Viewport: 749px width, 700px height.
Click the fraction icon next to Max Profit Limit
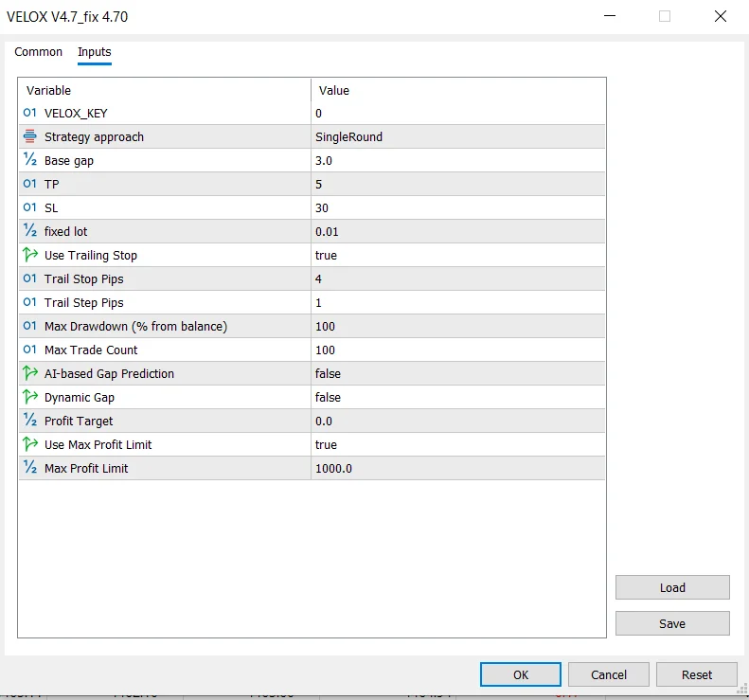coord(29,468)
